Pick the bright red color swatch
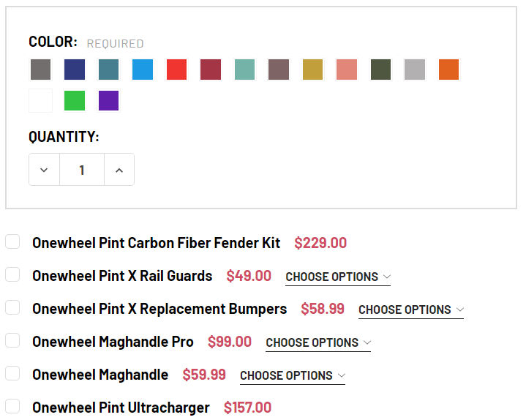 [x=176, y=70]
